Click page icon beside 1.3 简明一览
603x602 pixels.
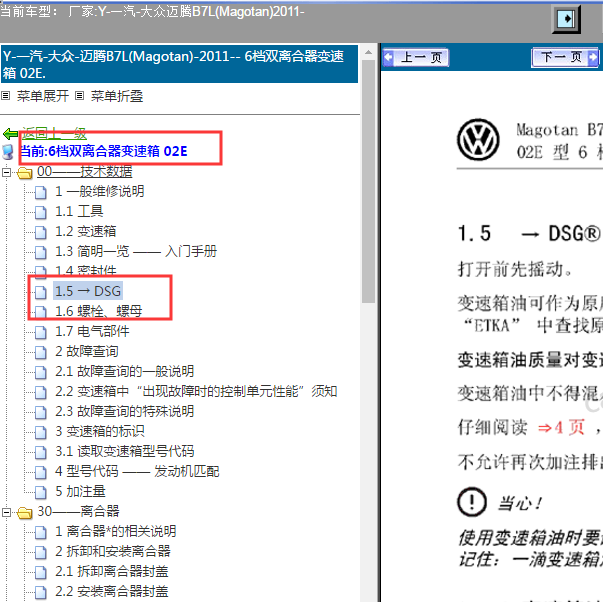[x=41, y=252]
